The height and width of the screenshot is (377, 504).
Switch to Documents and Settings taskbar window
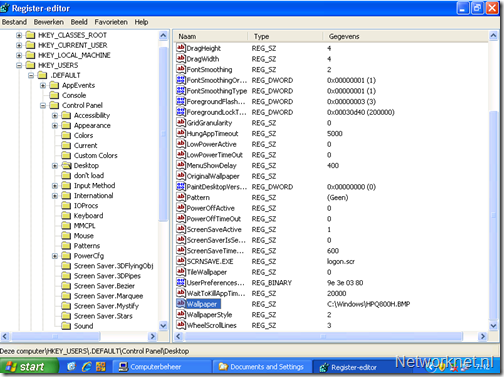point(262,367)
